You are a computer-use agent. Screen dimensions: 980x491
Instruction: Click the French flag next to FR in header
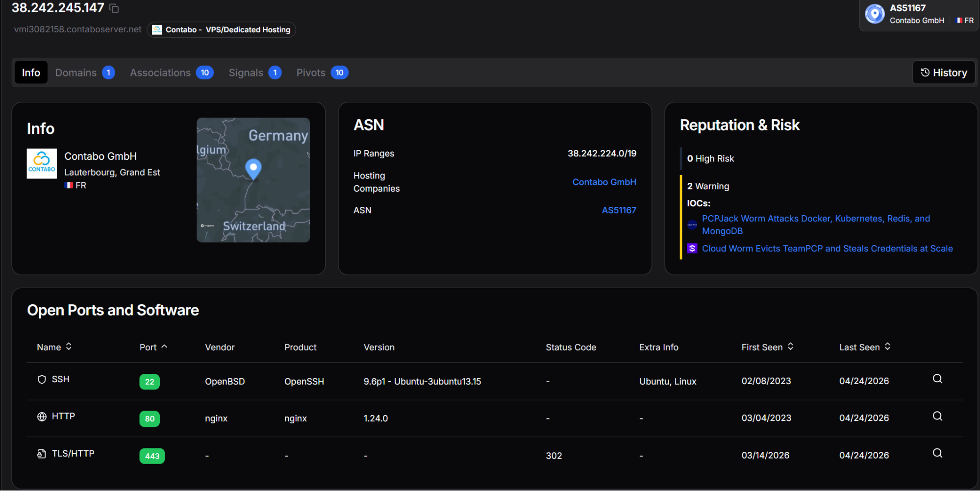point(959,21)
